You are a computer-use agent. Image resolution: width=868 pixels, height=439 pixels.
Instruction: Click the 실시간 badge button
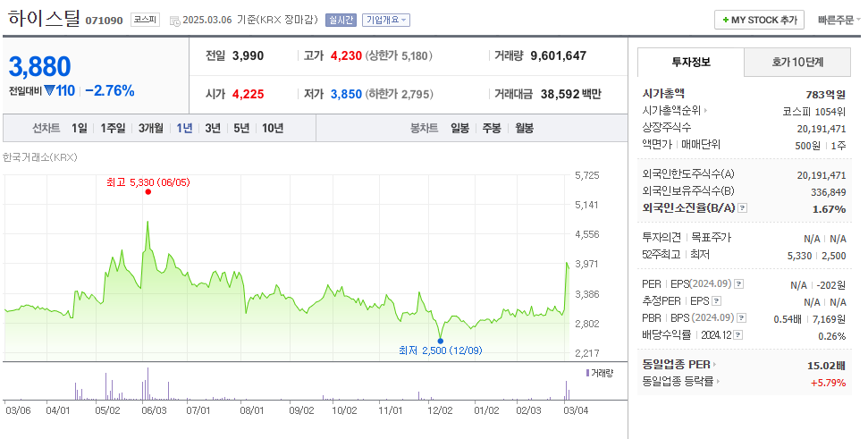tap(341, 20)
